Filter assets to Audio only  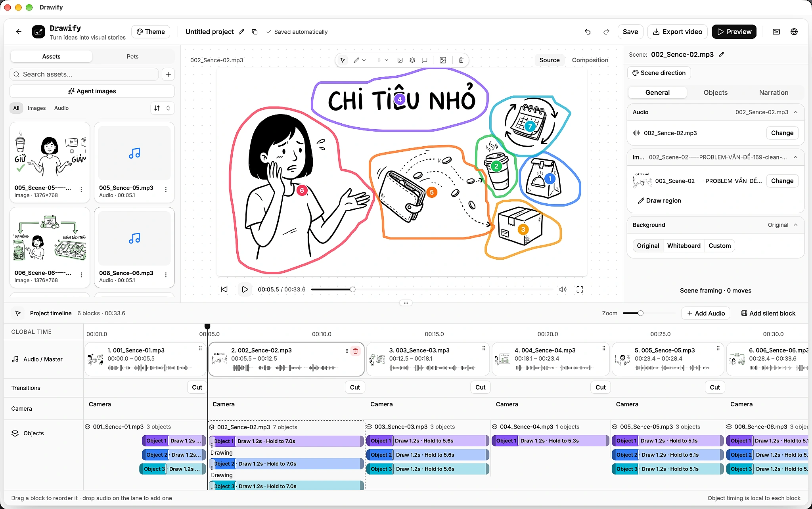click(x=61, y=108)
